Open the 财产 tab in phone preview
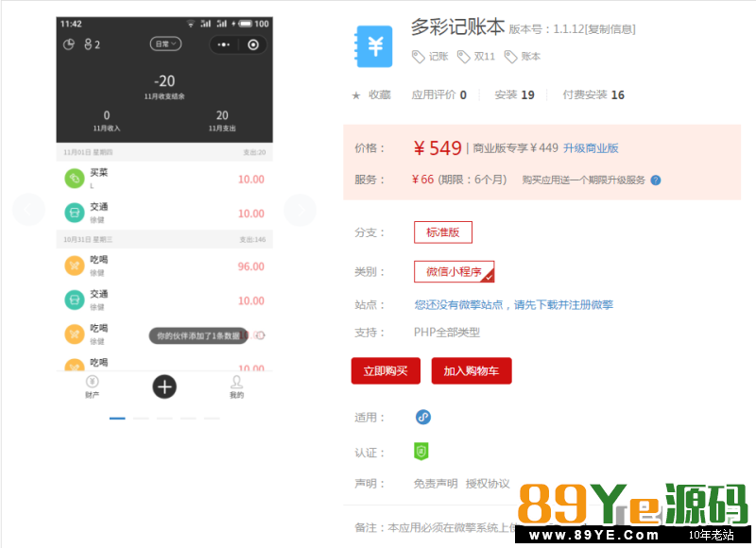 [x=92, y=386]
